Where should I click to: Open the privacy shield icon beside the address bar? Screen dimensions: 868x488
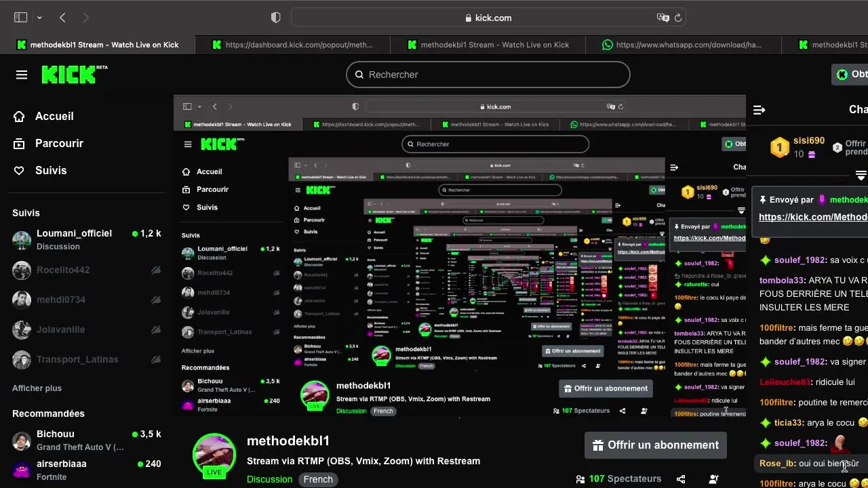pos(275,18)
